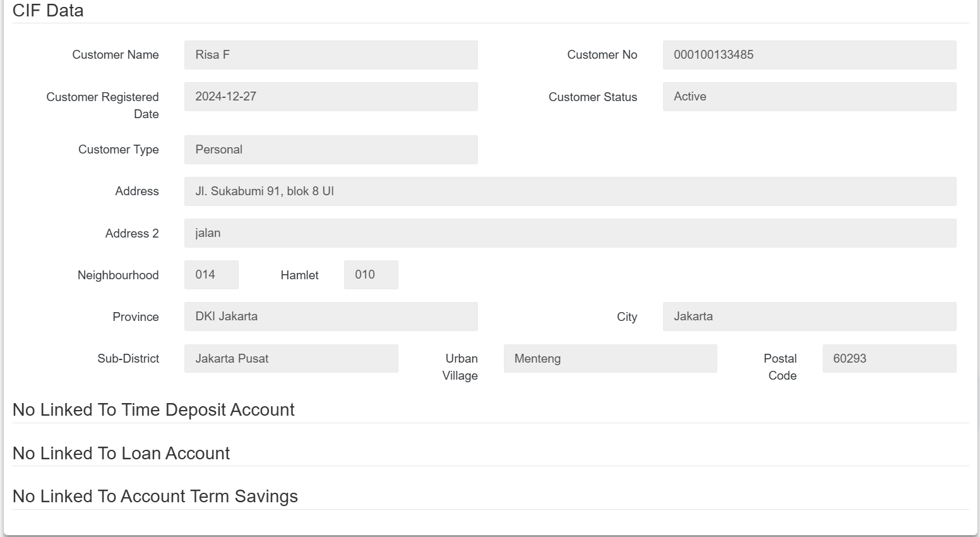Click the Customer Name label
The width and height of the screenshot is (980, 537).
[116, 55]
